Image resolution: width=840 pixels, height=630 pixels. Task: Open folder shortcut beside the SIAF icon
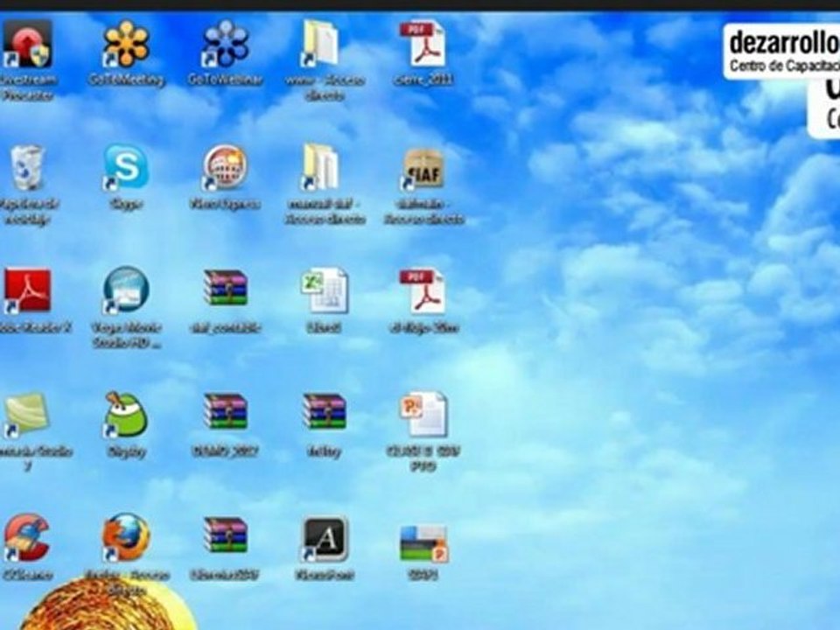[x=321, y=168]
